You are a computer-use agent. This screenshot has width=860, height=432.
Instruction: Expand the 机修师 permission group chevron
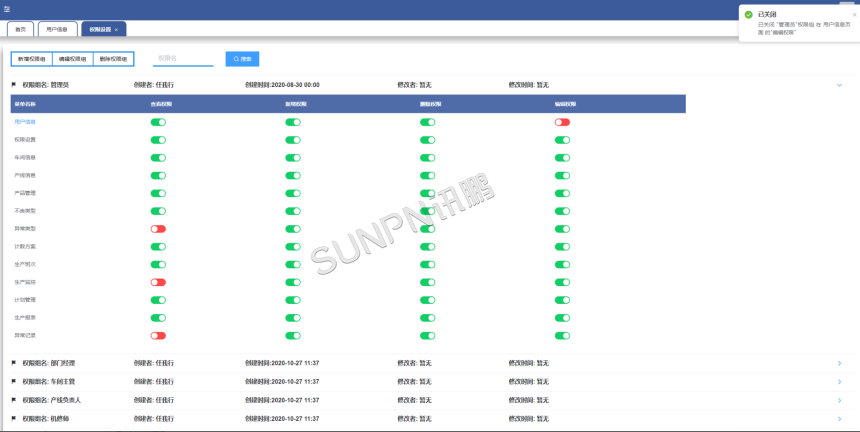[x=839, y=419]
